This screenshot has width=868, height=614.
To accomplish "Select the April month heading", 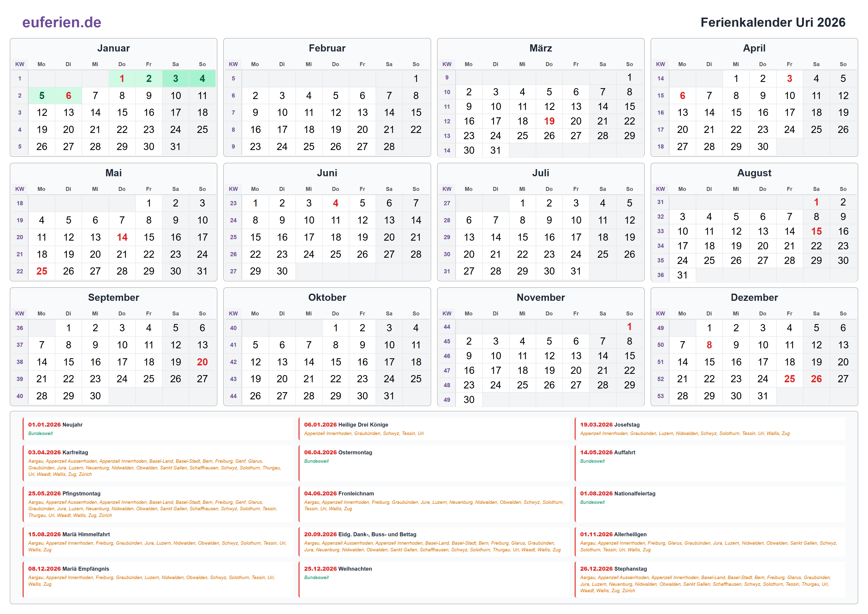I will click(754, 48).
